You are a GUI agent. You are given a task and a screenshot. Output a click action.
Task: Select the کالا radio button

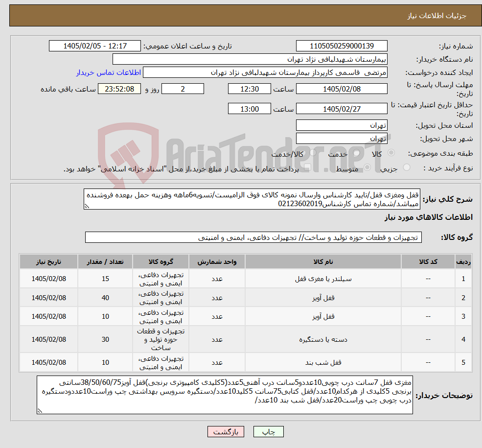pyautogui.click(x=391, y=152)
